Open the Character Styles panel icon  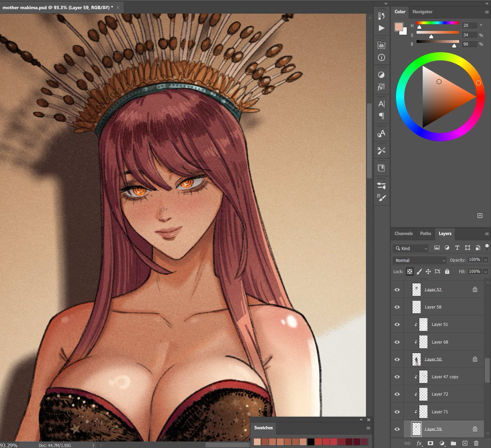pos(381,133)
